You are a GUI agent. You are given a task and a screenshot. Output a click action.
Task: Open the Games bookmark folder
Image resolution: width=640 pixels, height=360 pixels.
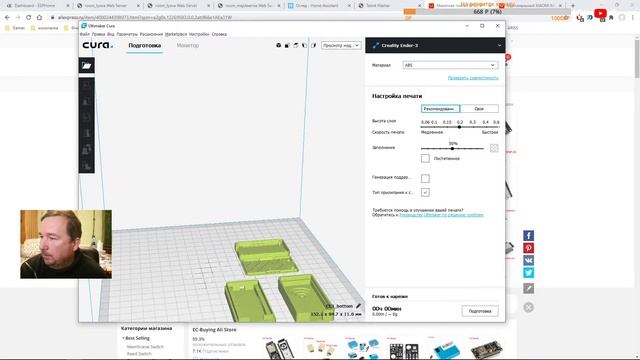coord(16,28)
